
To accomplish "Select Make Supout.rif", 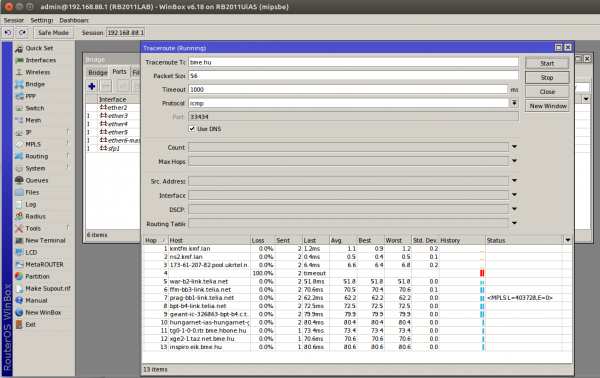I will [48, 288].
